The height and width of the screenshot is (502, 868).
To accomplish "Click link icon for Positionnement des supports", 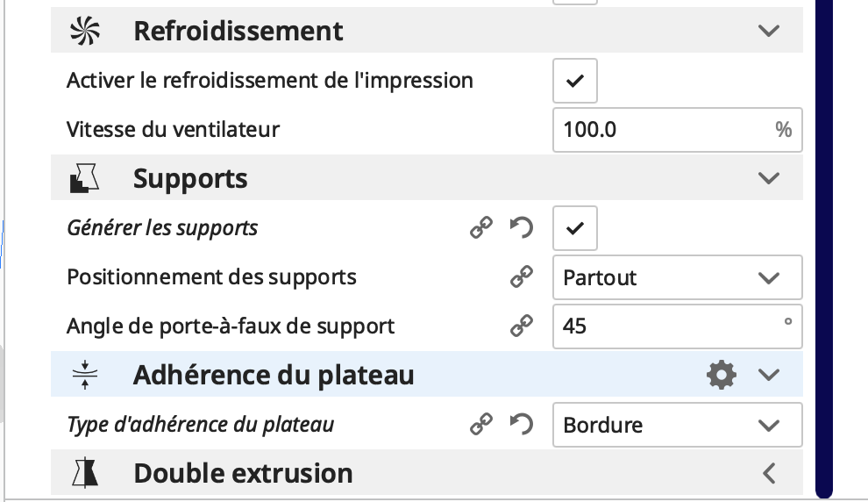I will pos(522,278).
